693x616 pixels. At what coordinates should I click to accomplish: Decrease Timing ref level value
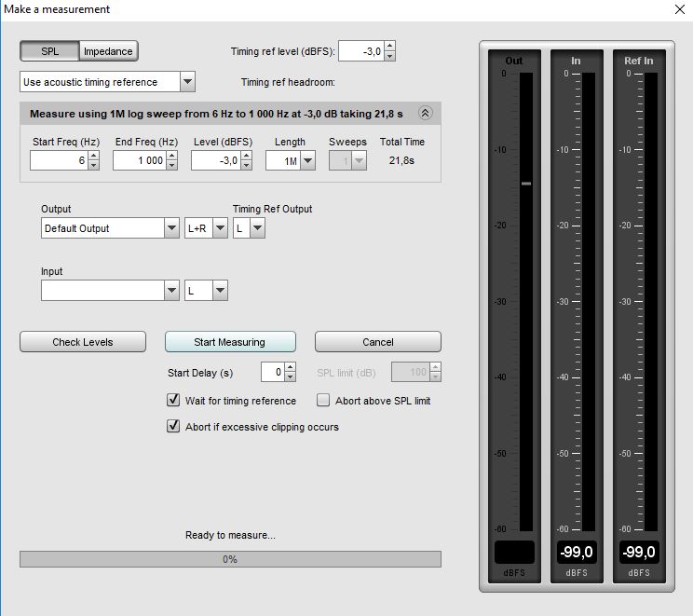tap(389, 56)
